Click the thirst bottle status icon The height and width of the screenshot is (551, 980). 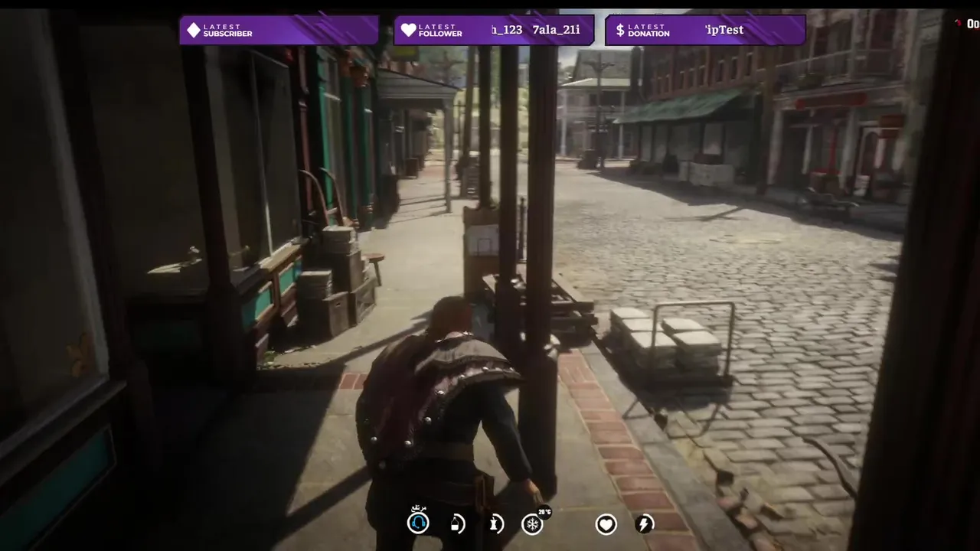pos(457,523)
